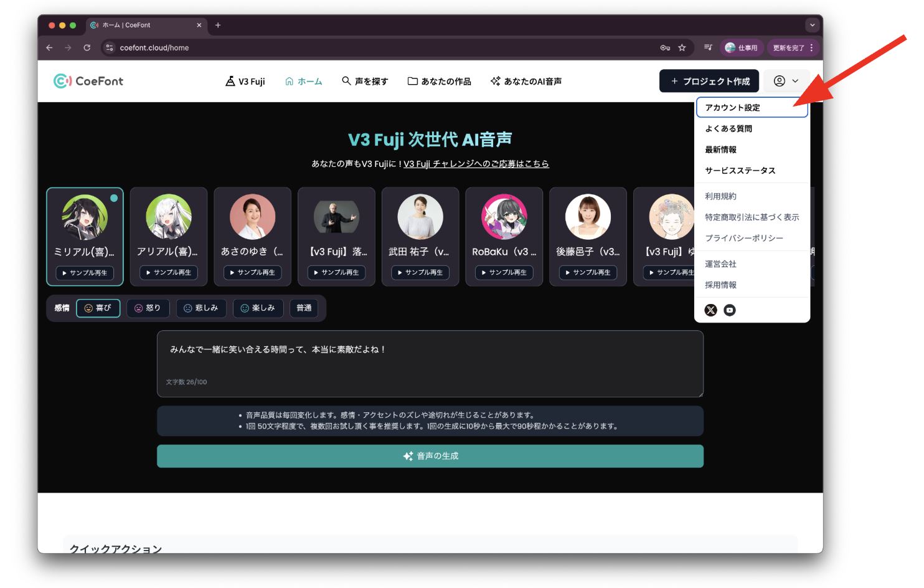Open 特定商取引法に基づく表示 link
Image resolution: width=924 pixels, height=588 pixels.
click(x=752, y=217)
